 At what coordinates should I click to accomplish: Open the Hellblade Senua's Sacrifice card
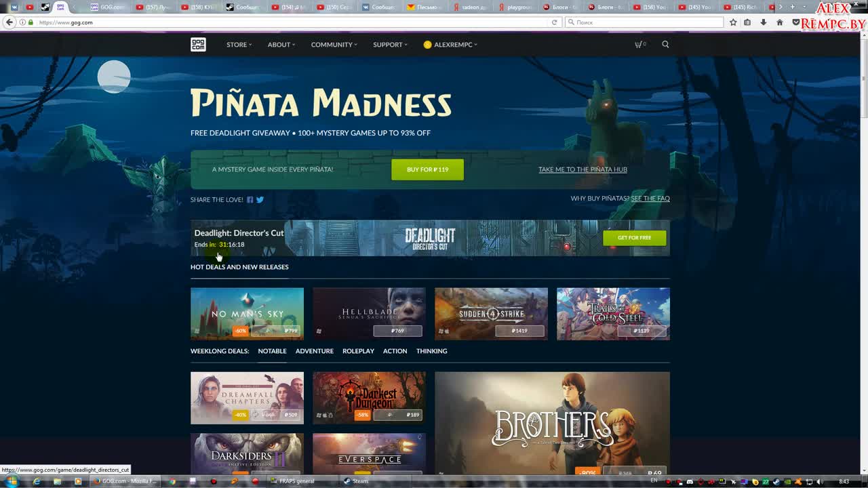tap(369, 314)
